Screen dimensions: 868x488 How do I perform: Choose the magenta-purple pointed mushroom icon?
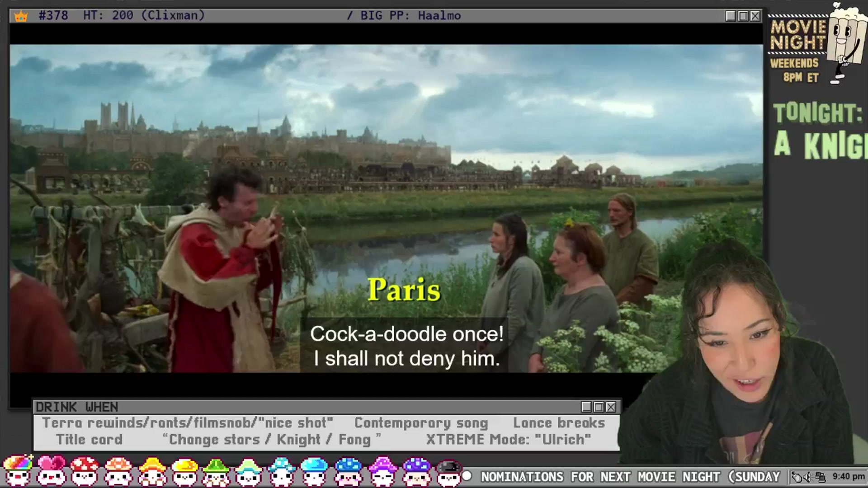coord(383,471)
